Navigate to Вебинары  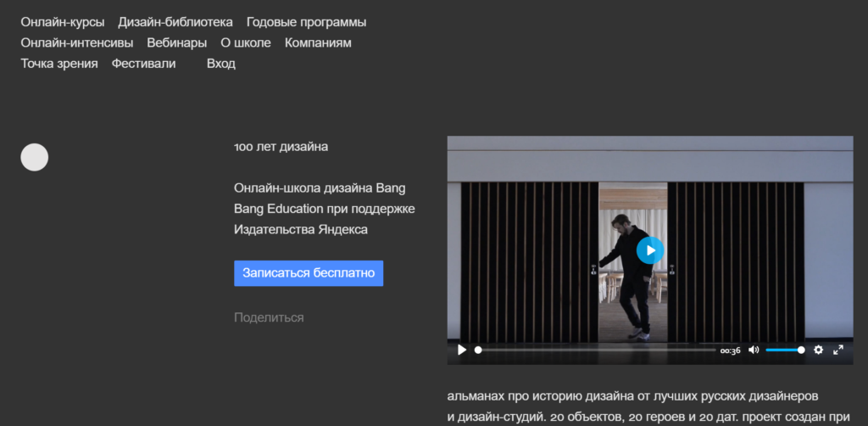[x=177, y=43]
